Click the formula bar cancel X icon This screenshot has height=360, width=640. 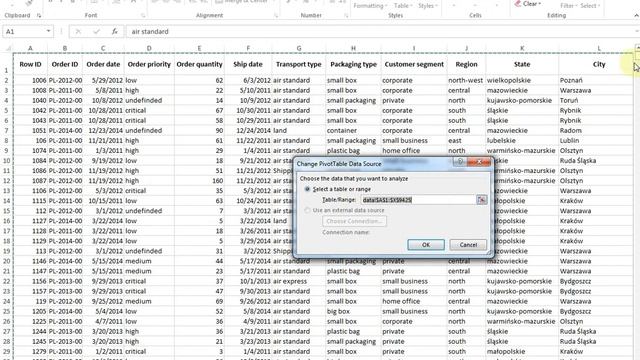pos(78,31)
